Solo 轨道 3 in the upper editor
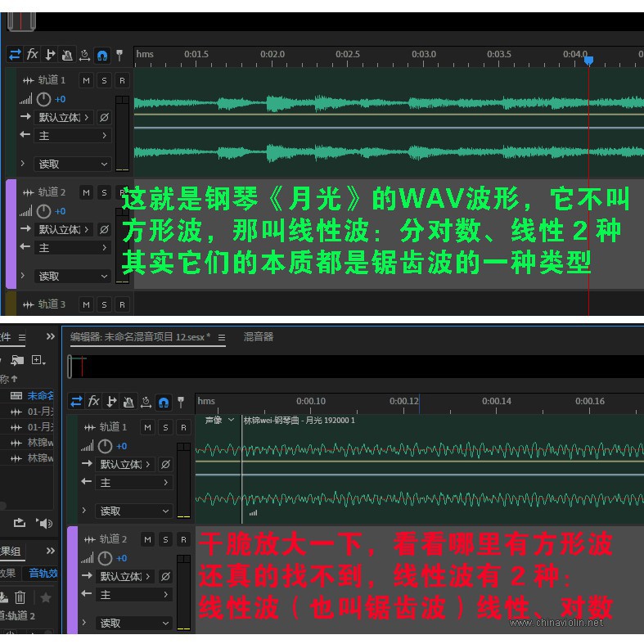This screenshot has height=644, width=644. pyautogui.click(x=104, y=304)
